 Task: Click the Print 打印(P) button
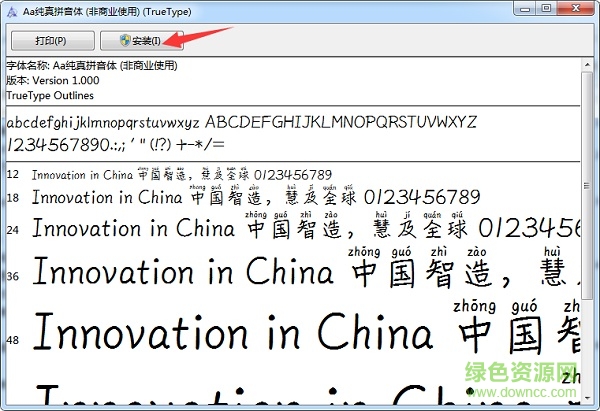click(x=53, y=41)
